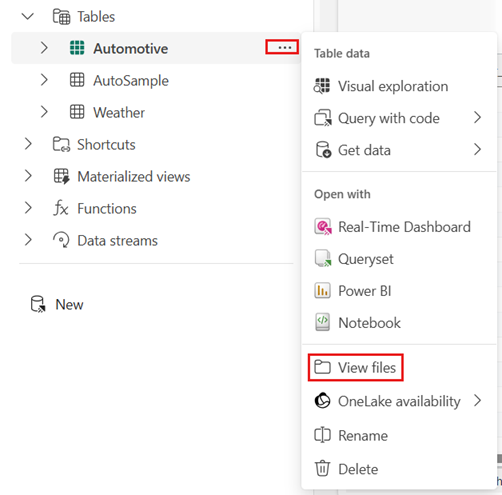Click the fx Functions icon

(61, 208)
